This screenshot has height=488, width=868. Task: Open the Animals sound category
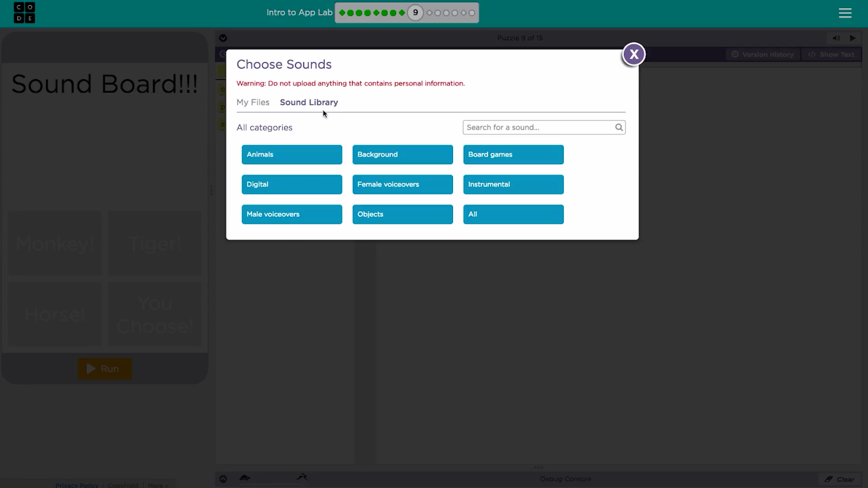pos(292,155)
